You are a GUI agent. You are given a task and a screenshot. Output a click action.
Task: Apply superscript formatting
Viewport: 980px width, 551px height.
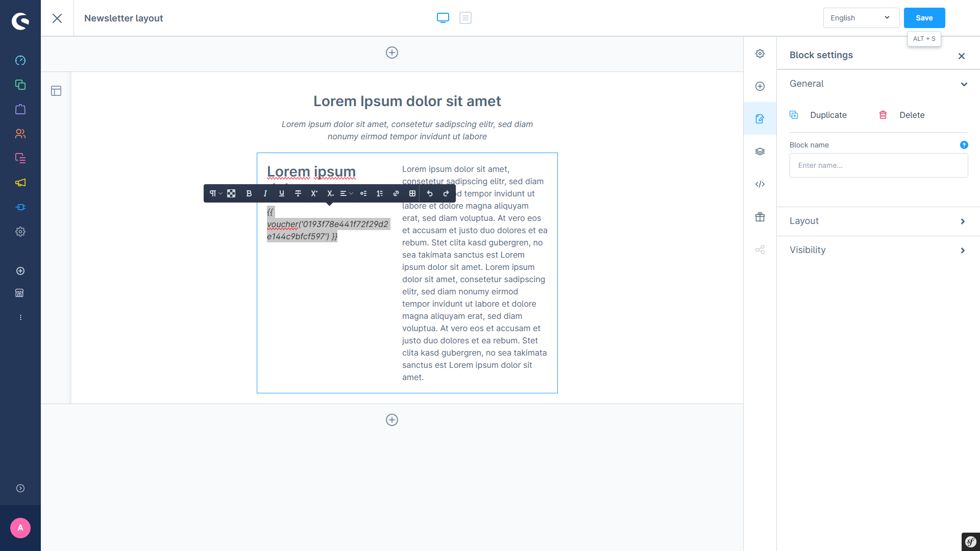(314, 193)
